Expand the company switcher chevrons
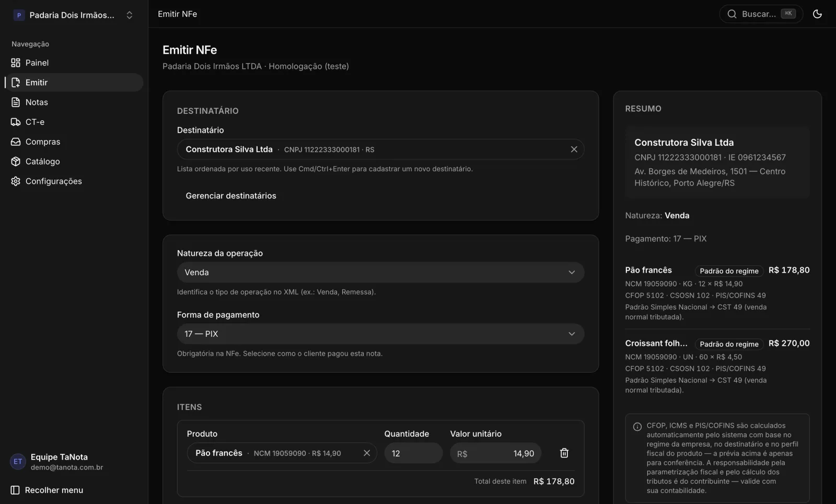 (130, 15)
